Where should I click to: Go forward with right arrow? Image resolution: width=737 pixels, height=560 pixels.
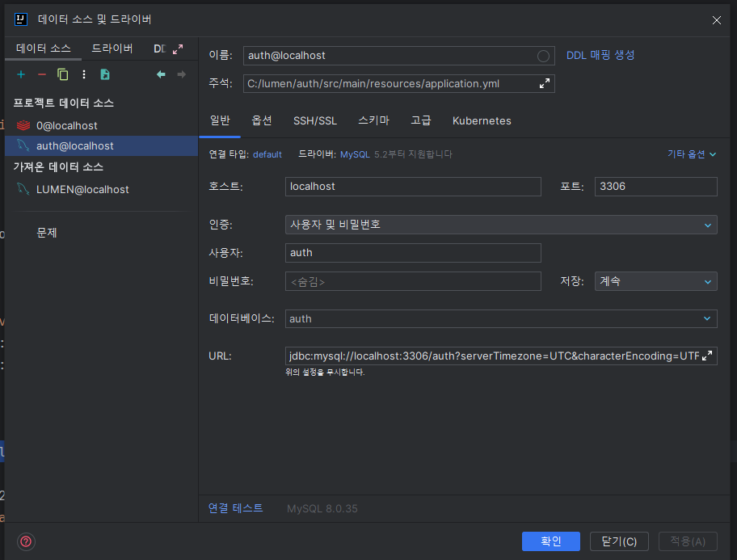(182, 75)
